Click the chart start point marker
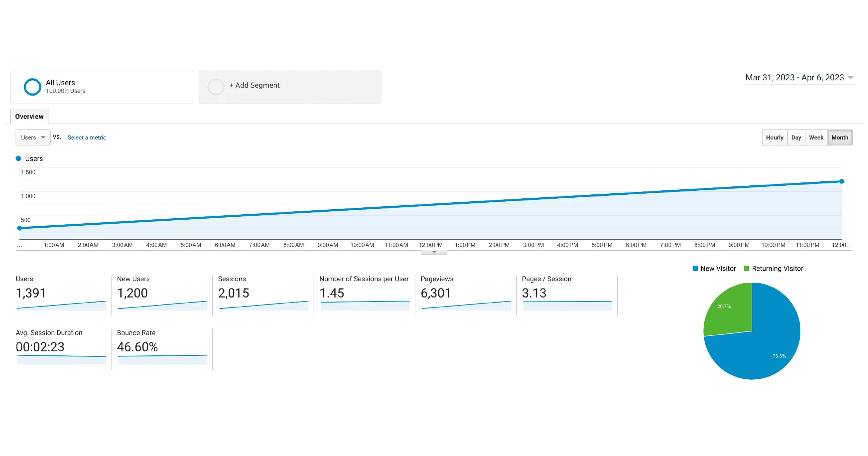868x456 pixels. (20, 228)
